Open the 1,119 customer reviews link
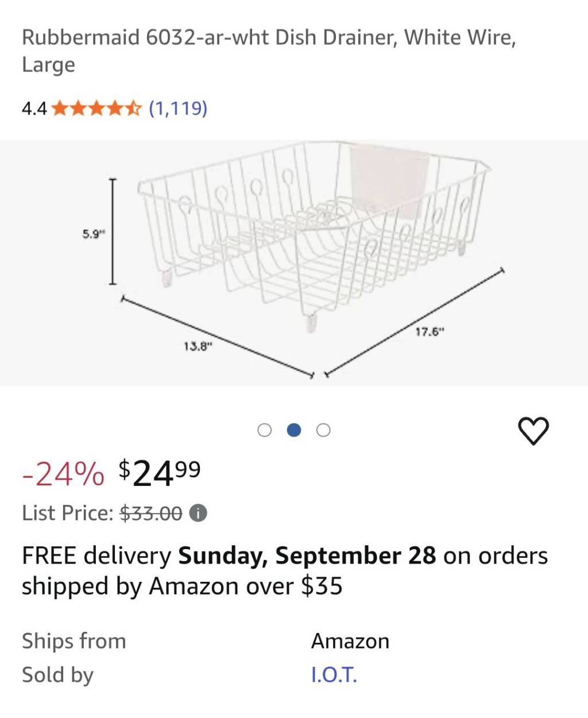 tap(178, 108)
